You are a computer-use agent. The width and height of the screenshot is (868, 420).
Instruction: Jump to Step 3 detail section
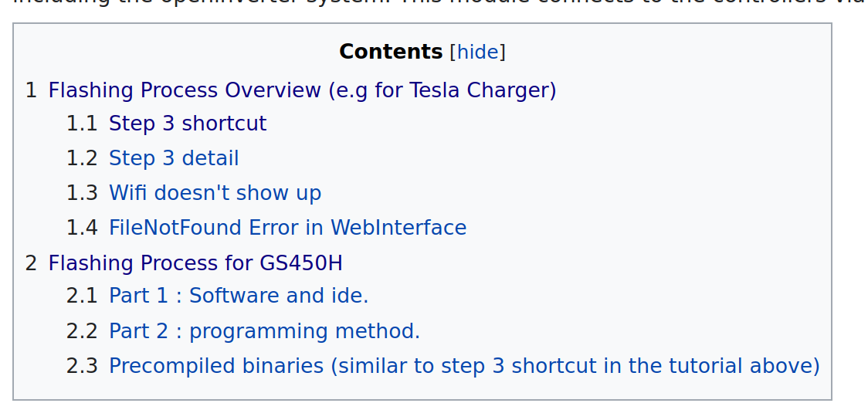coord(174,159)
